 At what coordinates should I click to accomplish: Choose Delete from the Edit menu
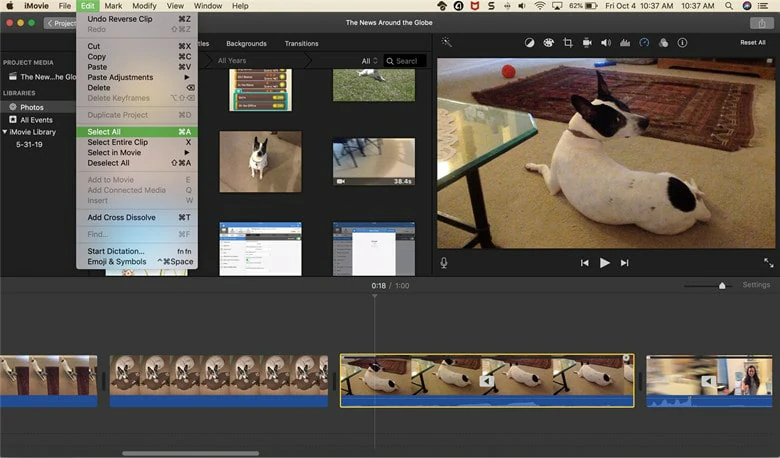137,88
